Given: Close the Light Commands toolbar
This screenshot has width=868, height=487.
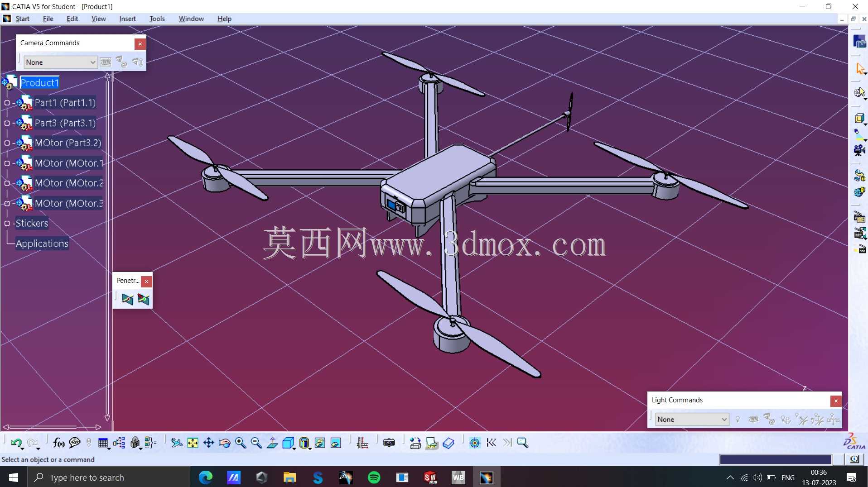Looking at the screenshot, I should tap(836, 401).
